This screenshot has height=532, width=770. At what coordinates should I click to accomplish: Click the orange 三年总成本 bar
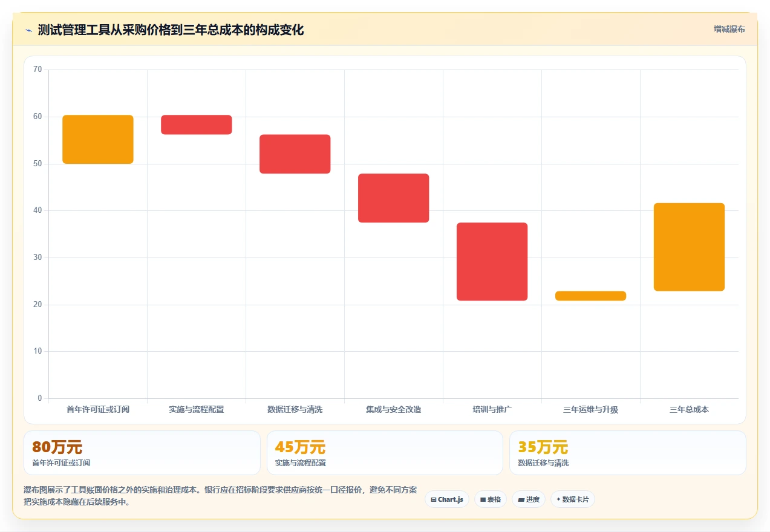(x=690, y=247)
